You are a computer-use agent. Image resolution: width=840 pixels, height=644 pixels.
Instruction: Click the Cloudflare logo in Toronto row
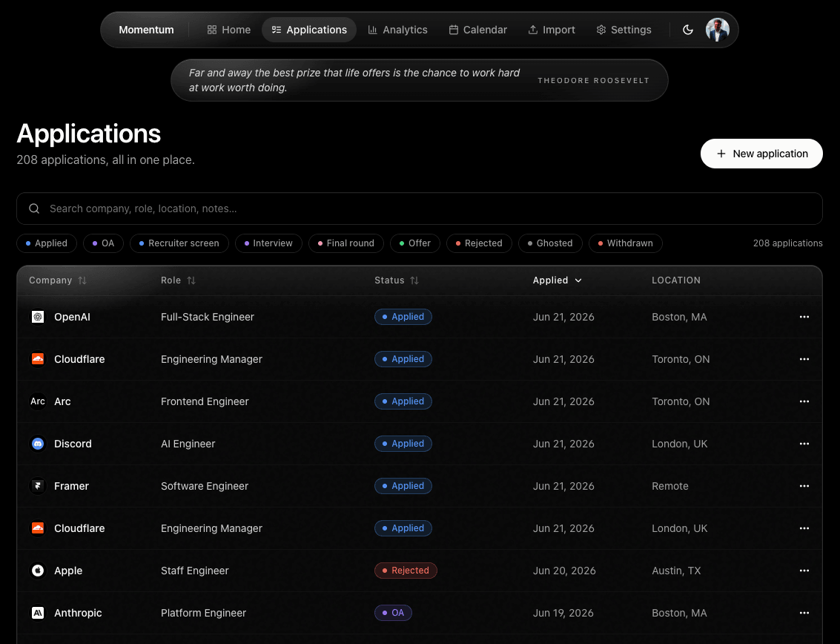tap(38, 359)
